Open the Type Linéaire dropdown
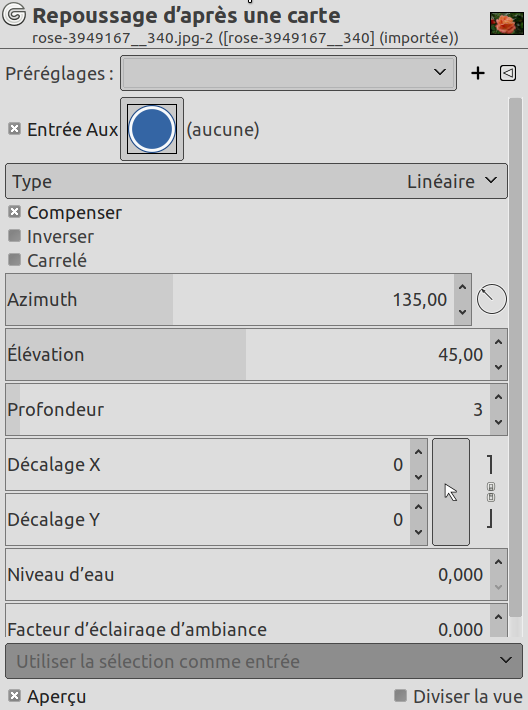This screenshot has height=710, width=528. coord(256,181)
